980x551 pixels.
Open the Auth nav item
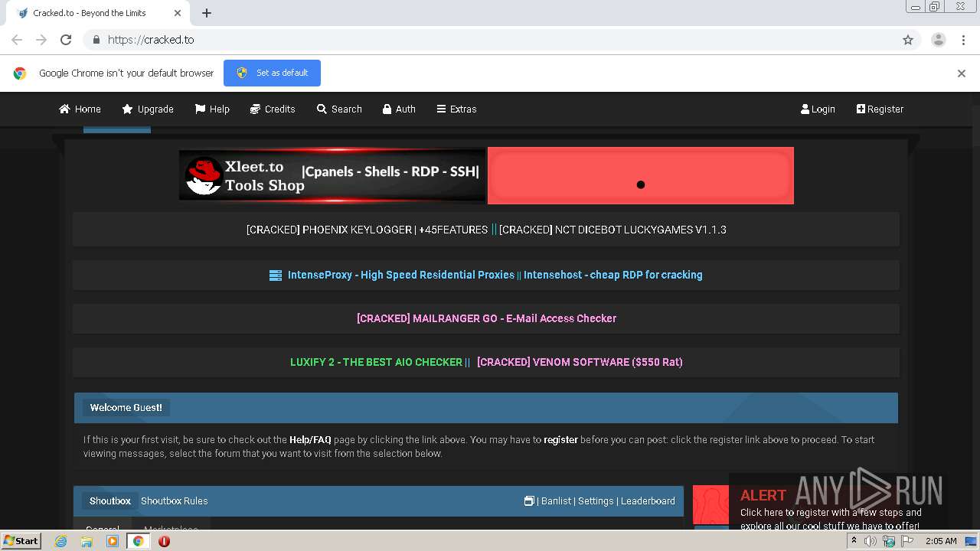tap(399, 109)
